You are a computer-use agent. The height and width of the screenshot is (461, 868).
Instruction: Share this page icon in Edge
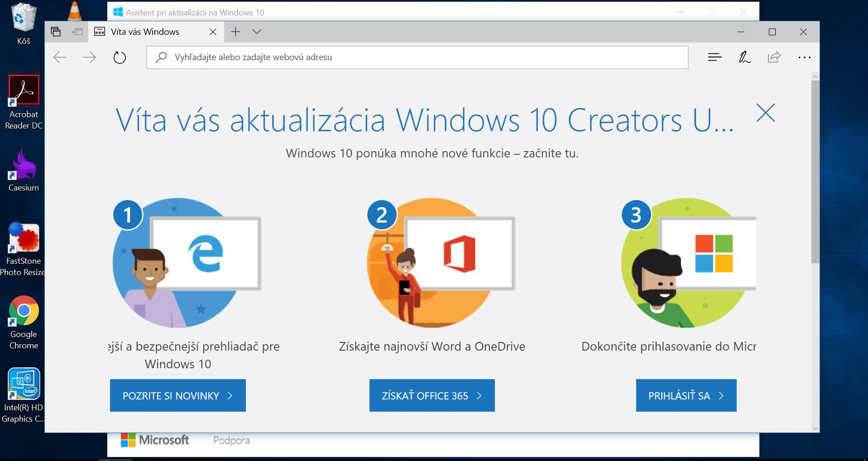[774, 57]
